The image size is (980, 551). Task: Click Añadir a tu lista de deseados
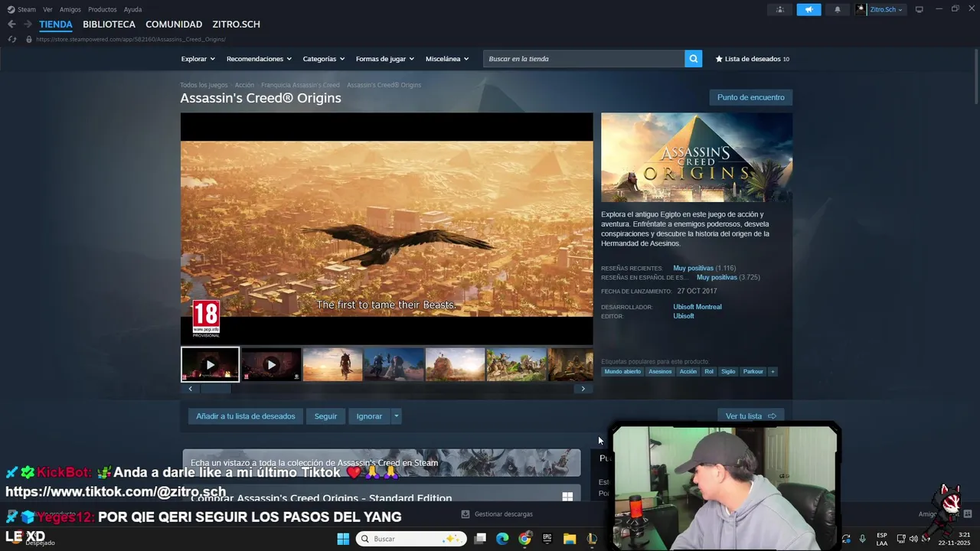245,416
